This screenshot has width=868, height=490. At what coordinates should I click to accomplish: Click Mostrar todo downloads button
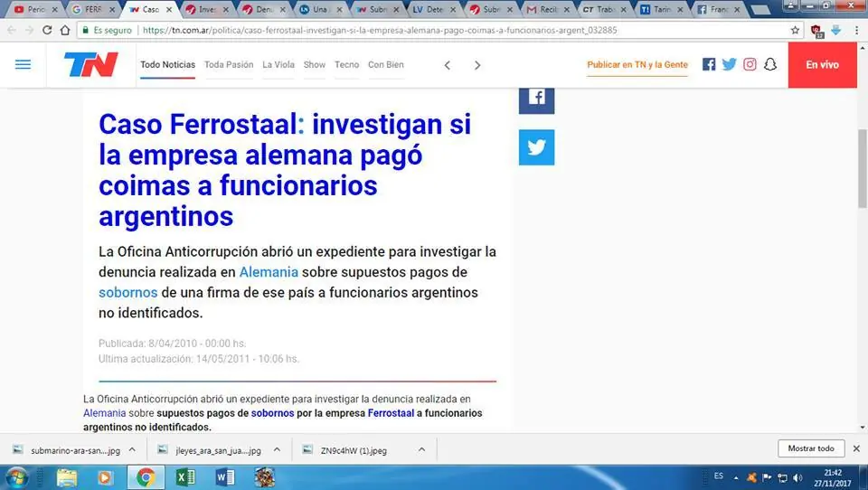(811, 448)
